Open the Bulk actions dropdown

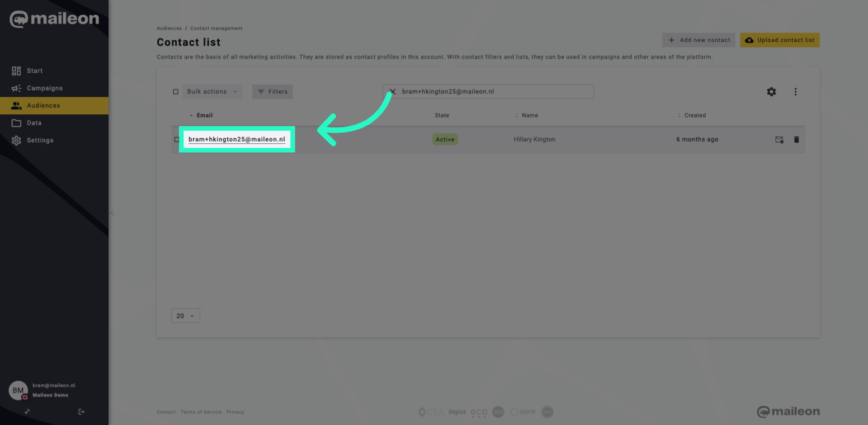click(212, 91)
